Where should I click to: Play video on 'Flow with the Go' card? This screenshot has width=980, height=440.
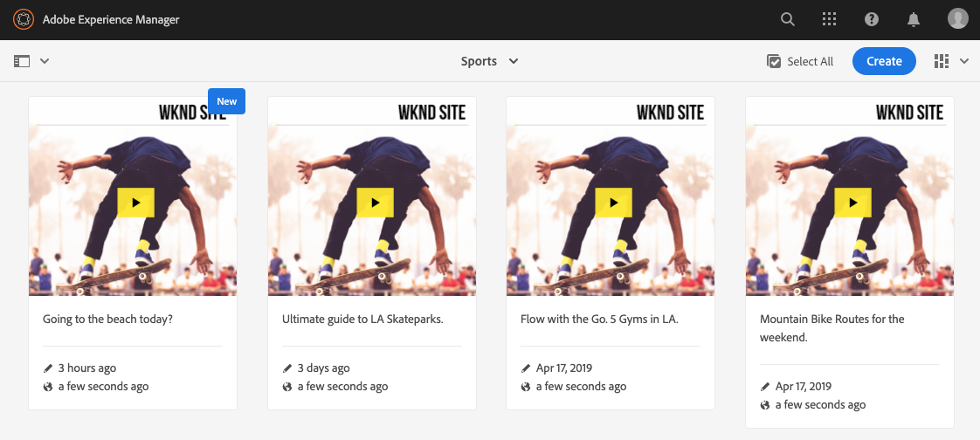tap(614, 203)
